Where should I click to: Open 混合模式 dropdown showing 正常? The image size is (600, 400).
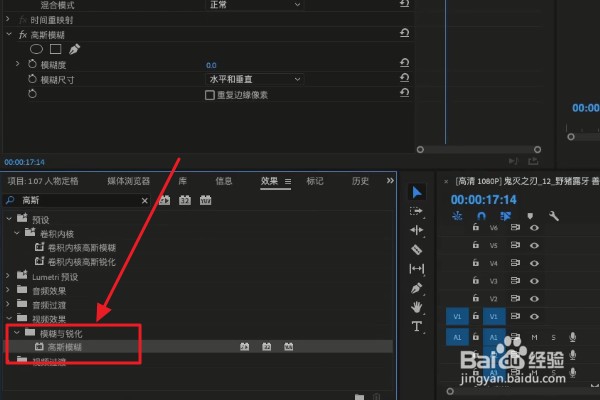(x=254, y=5)
